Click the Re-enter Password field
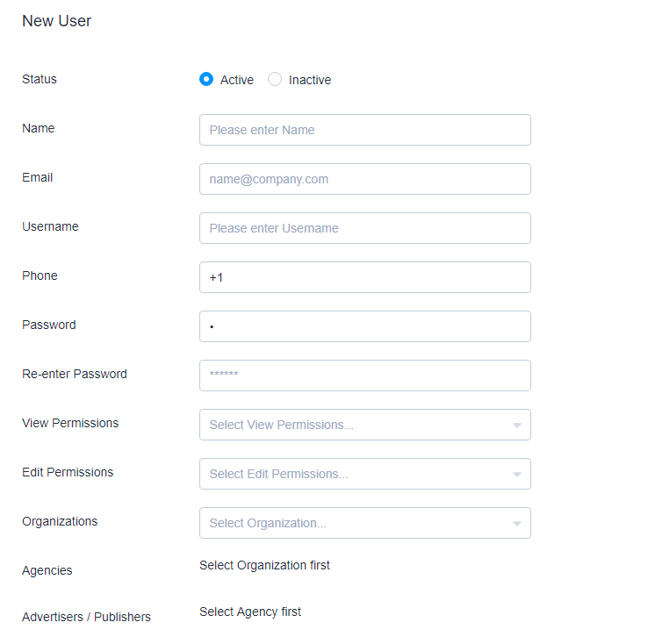 tap(364, 376)
